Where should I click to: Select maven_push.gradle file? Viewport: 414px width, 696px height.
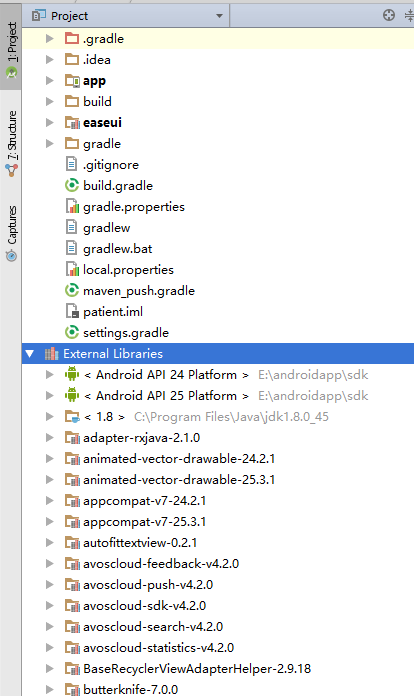tap(139, 291)
